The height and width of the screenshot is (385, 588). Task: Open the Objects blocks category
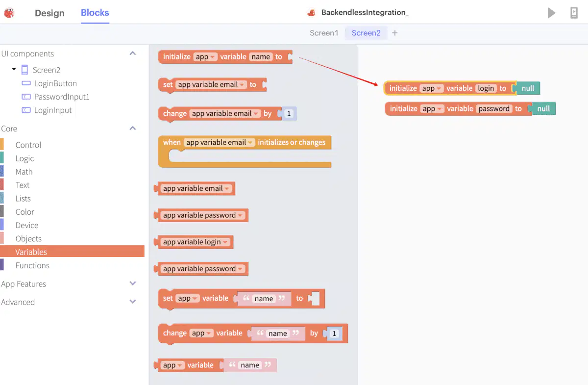[28, 238]
